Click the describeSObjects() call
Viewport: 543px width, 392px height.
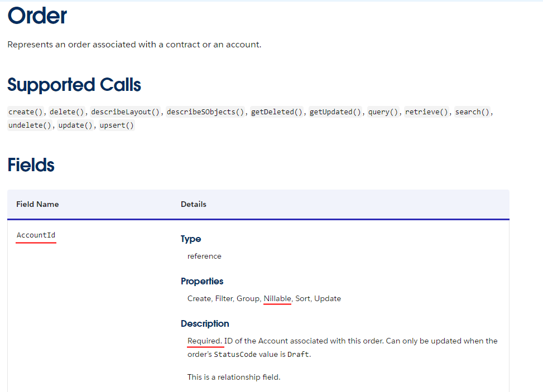tap(205, 112)
